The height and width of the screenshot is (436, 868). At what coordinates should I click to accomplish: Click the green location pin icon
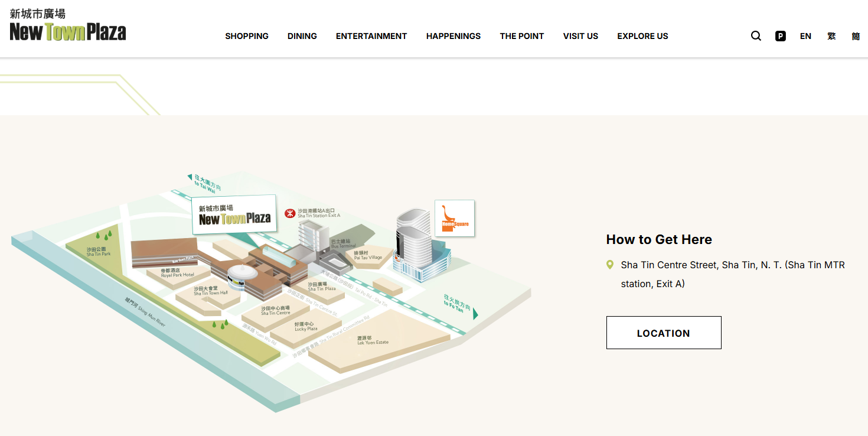pos(610,265)
